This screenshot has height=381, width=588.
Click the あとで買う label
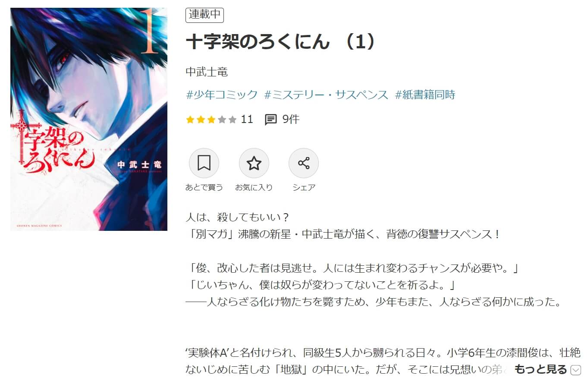point(204,187)
